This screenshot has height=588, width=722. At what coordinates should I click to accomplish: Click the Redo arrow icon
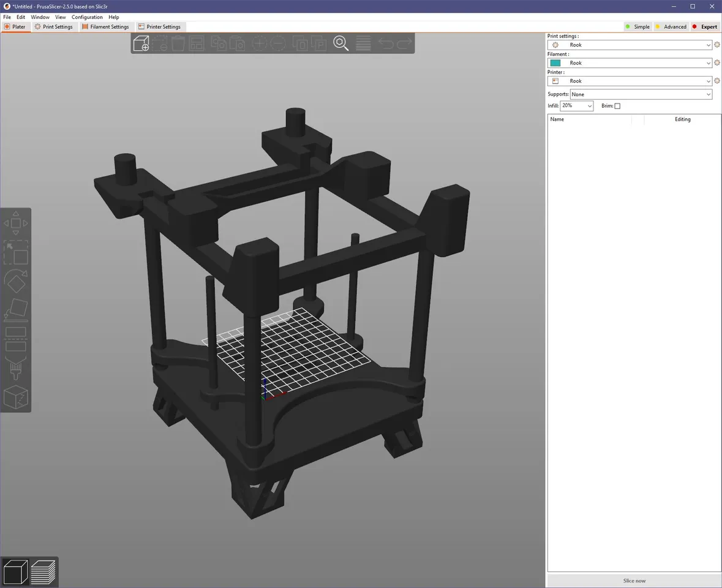[404, 43]
